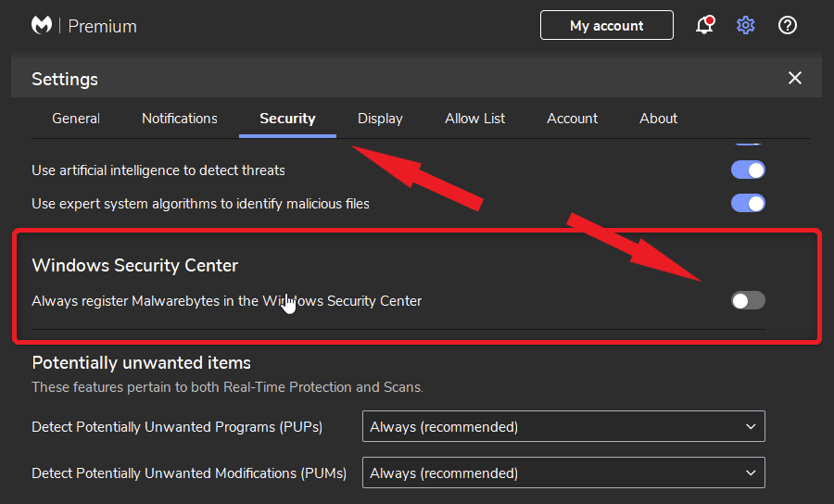Screen dimensions: 834x504
Task: Expand Detect Potentially Unwanted Modifications dropdown
Action: pyautogui.click(x=563, y=472)
